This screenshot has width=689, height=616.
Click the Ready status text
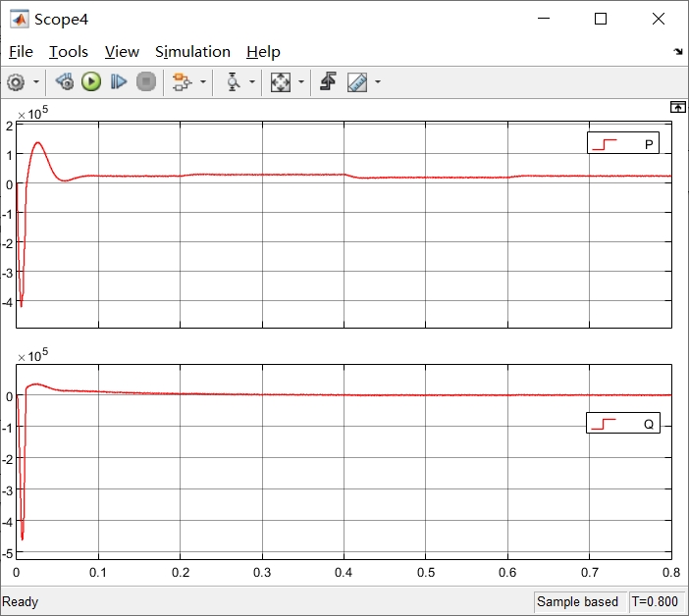pyautogui.click(x=21, y=601)
